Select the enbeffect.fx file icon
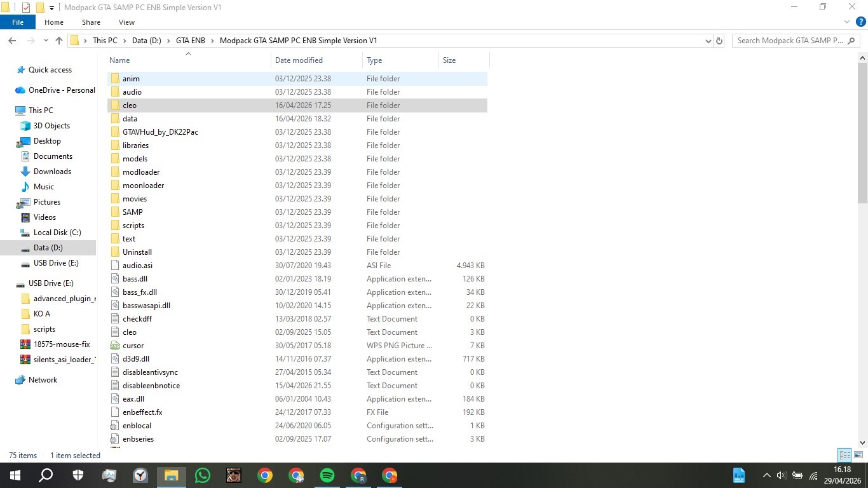Image resolution: width=868 pixels, height=488 pixels. point(115,412)
